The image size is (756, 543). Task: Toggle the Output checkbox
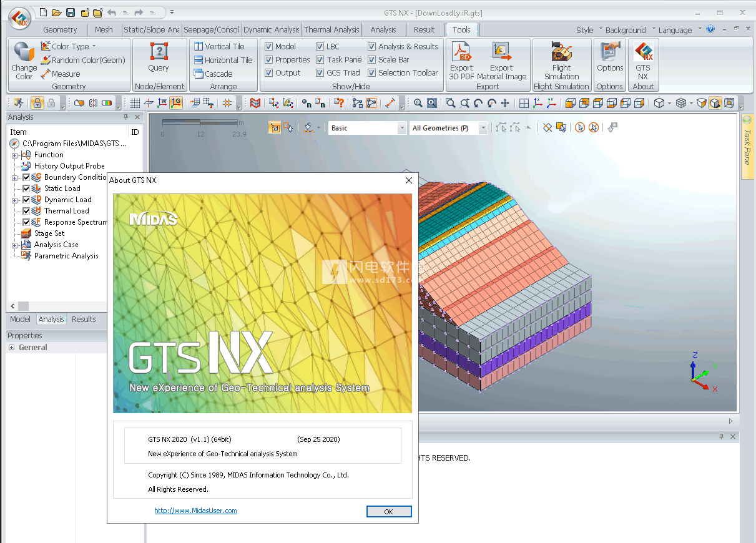pos(268,72)
